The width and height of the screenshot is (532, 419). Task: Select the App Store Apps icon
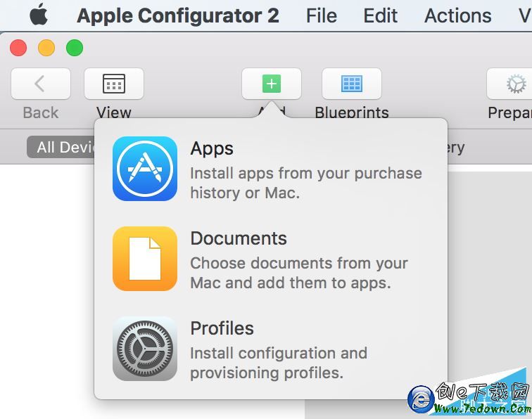click(145, 169)
